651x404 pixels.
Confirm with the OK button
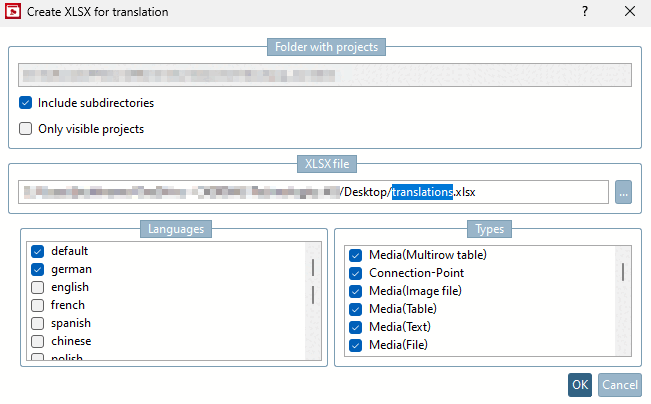pos(580,385)
